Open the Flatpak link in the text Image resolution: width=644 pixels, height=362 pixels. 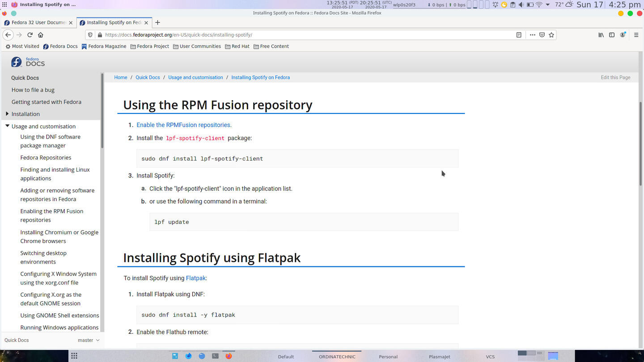[196, 278]
